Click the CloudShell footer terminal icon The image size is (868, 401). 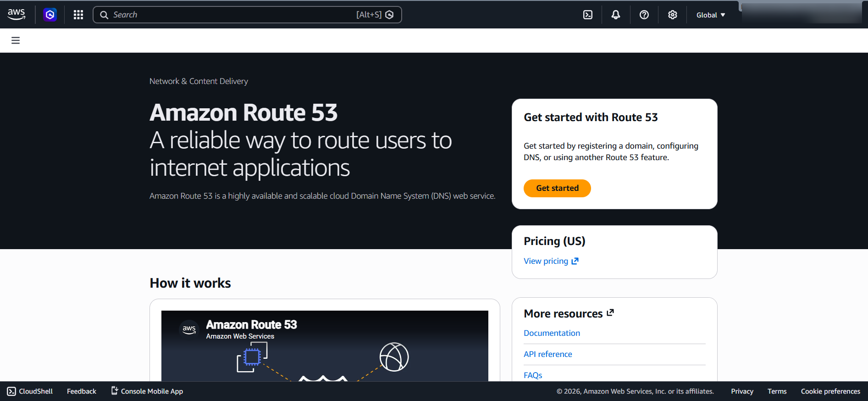(11, 391)
